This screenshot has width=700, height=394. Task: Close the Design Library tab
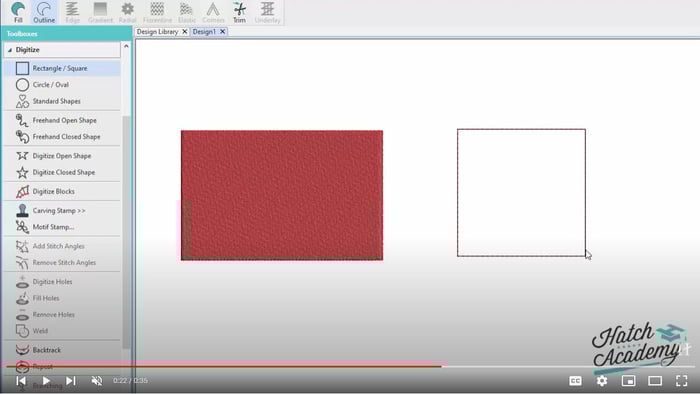pyautogui.click(x=184, y=32)
